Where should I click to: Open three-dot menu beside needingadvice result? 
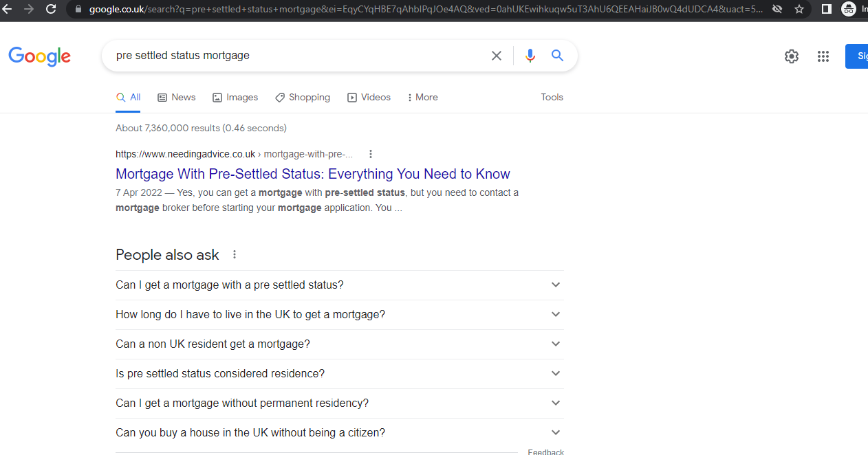[371, 154]
